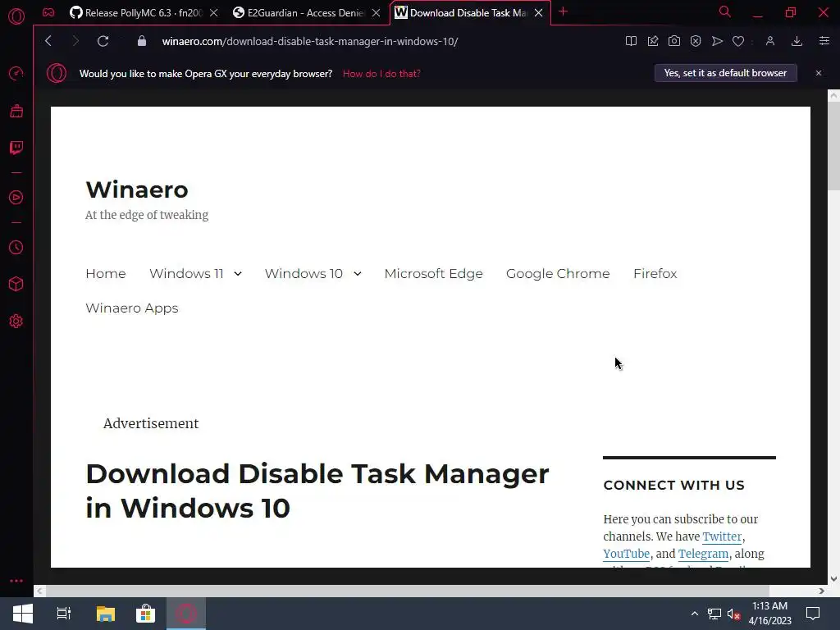
Task: Open GX Cleaner icon in sidebar
Action: (16, 111)
